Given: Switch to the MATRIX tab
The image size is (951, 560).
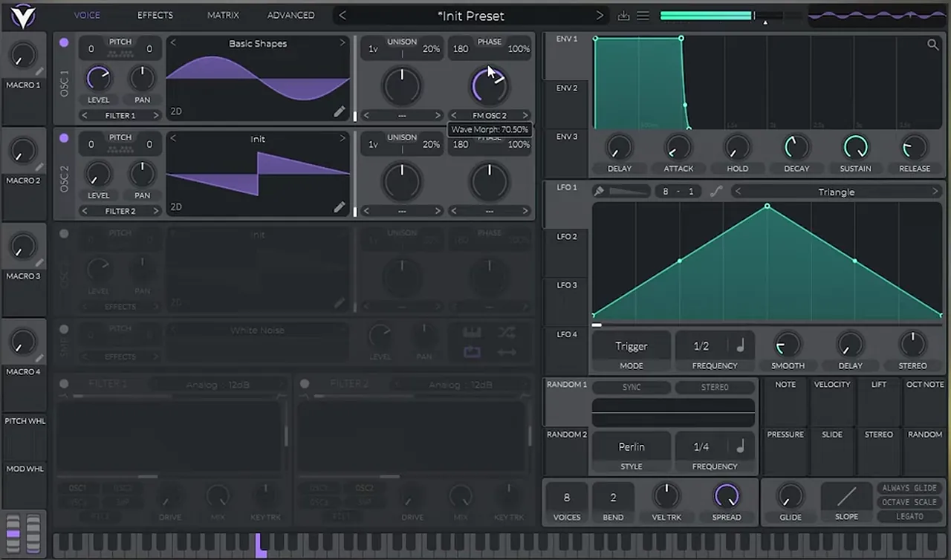Looking at the screenshot, I should click(x=223, y=15).
